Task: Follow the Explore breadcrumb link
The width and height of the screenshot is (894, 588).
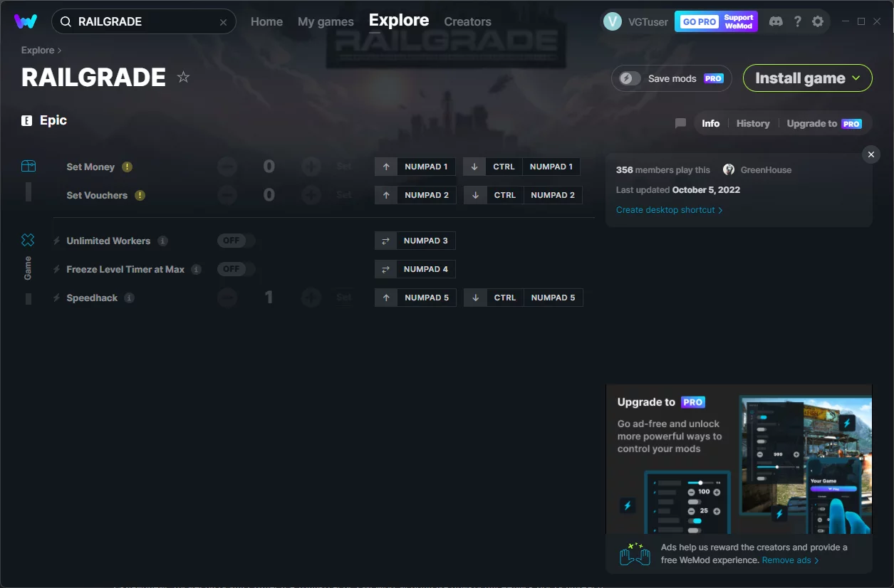Action: 38,51
